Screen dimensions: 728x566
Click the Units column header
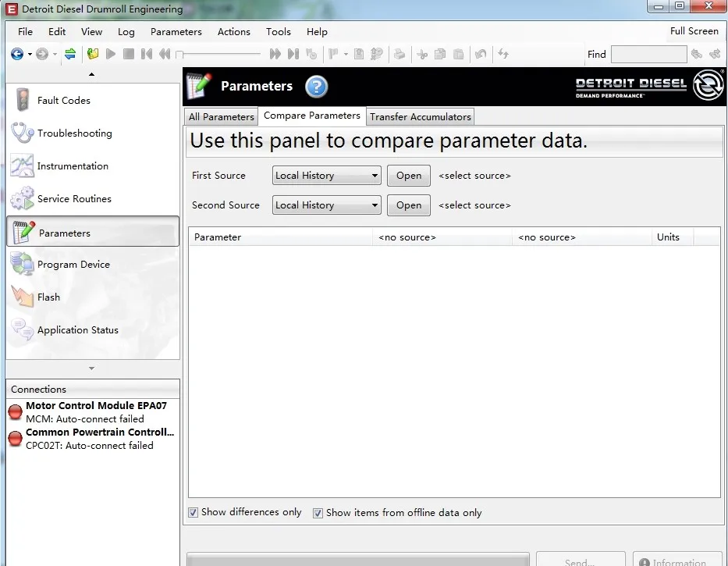pyautogui.click(x=673, y=237)
